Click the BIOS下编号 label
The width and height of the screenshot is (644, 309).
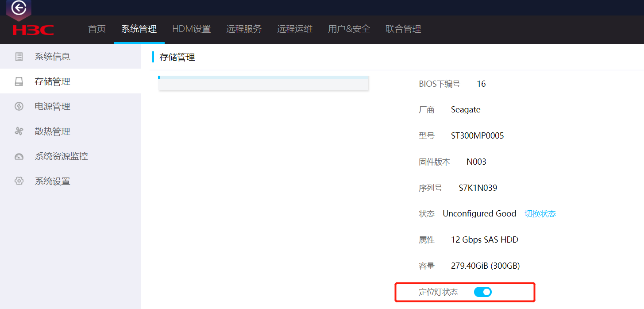pyautogui.click(x=440, y=84)
